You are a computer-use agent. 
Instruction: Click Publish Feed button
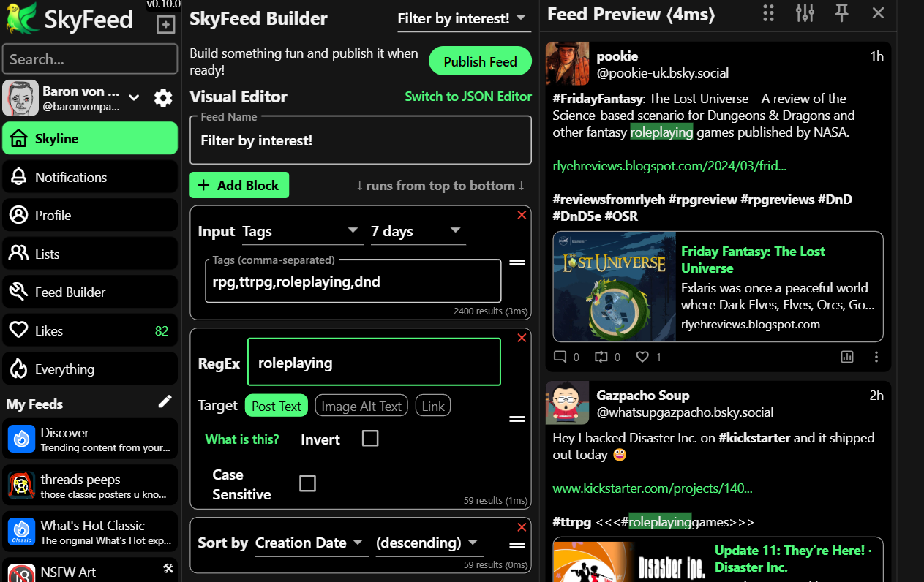[480, 61]
